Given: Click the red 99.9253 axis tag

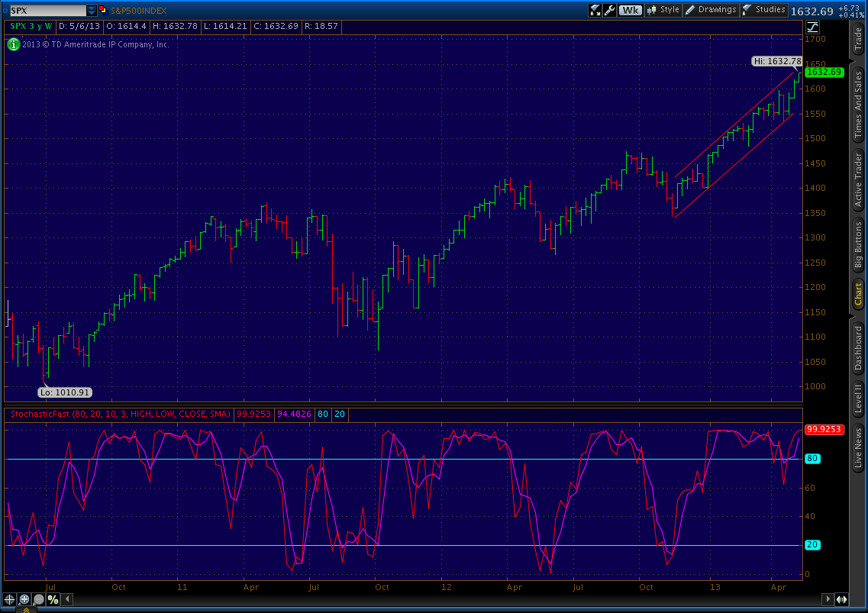Looking at the screenshot, I should [x=824, y=429].
